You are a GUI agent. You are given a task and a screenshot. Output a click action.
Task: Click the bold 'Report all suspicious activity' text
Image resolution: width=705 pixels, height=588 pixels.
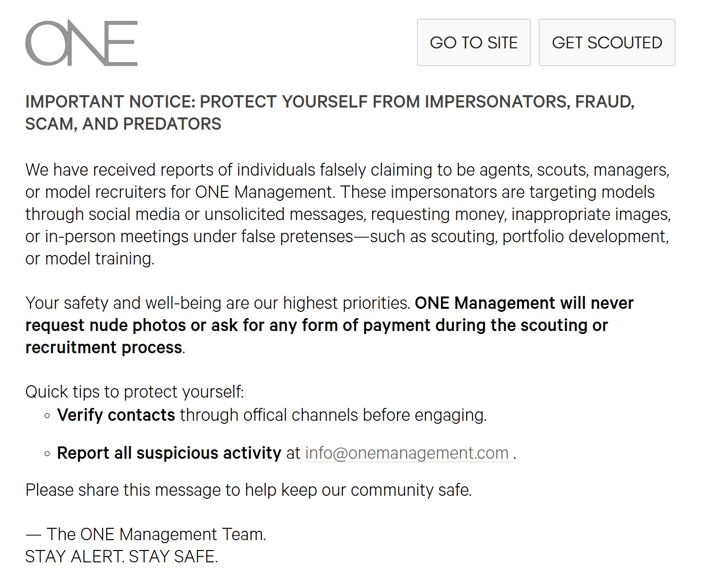pos(169,453)
